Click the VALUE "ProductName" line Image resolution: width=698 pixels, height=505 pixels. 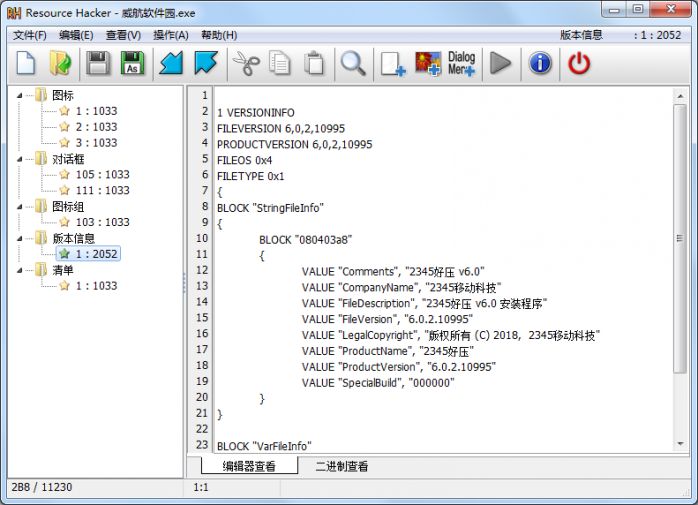[388, 351]
